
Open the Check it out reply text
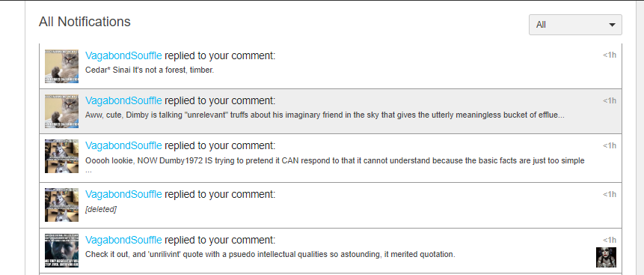click(x=270, y=255)
